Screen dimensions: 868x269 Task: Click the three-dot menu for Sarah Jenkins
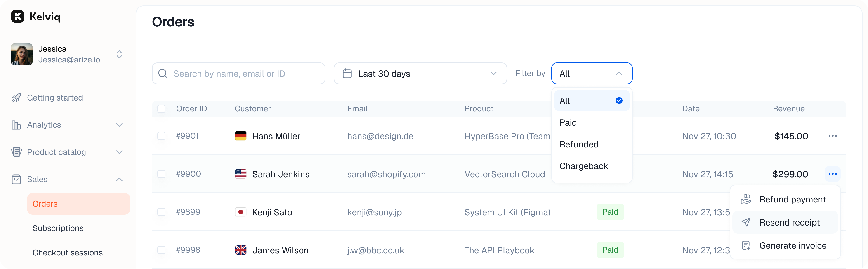coord(832,174)
